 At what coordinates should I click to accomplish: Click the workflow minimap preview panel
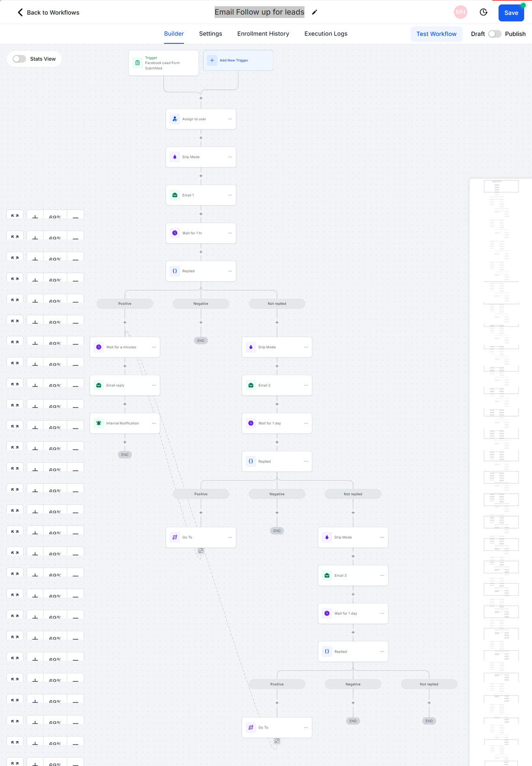501,472
